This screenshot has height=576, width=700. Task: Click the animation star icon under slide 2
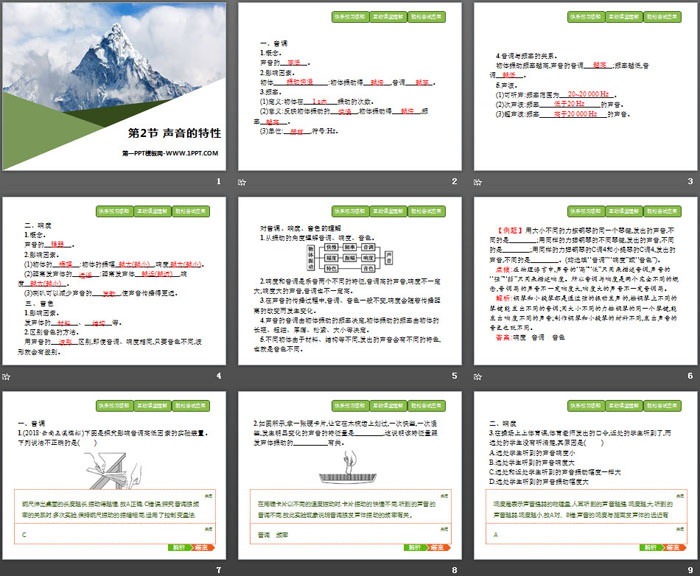242,182
